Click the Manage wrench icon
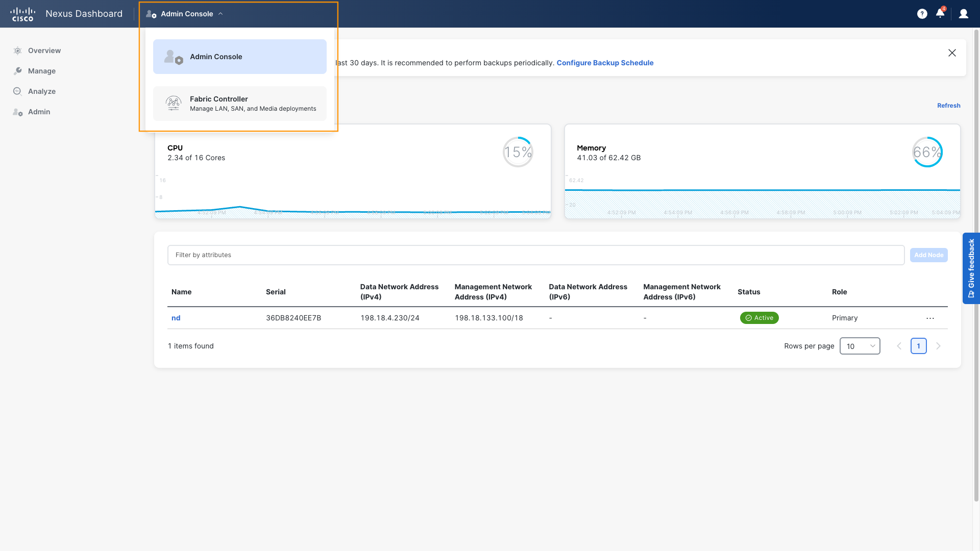The height and width of the screenshot is (551, 980). (x=17, y=71)
